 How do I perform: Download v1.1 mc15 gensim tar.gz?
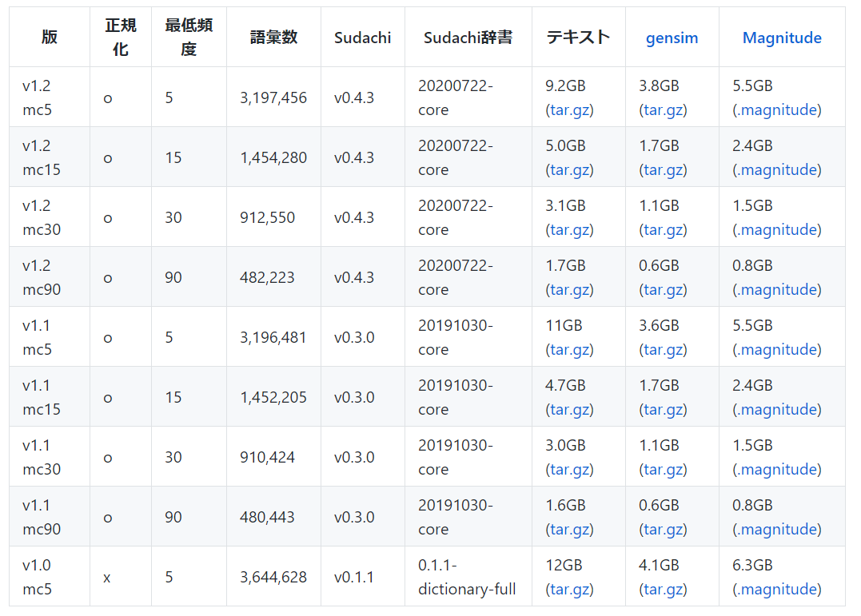pos(663,410)
